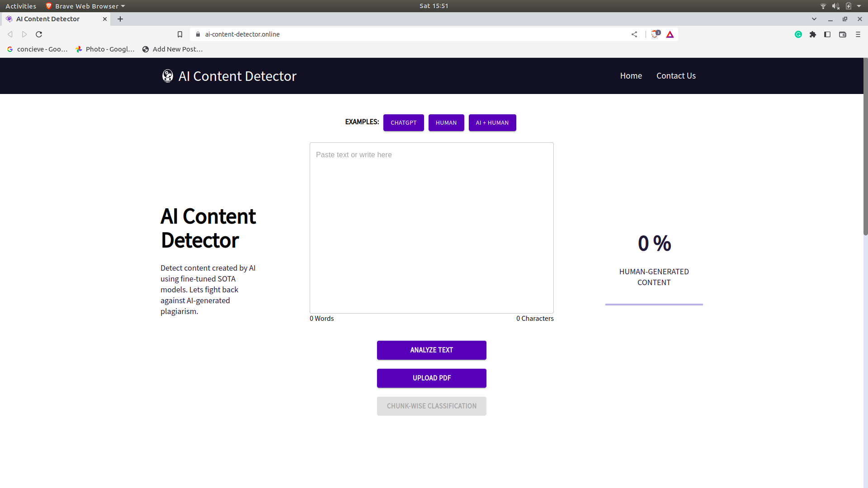Click the AI Content Detector logo icon
Viewport: 868px width, 488px height.
coord(168,75)
